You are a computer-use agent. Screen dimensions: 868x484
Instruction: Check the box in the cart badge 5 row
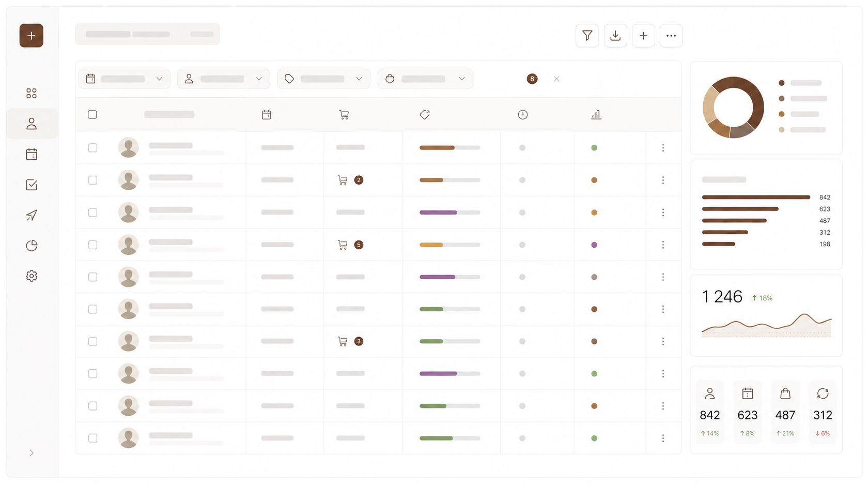click(x=93, y=245)
